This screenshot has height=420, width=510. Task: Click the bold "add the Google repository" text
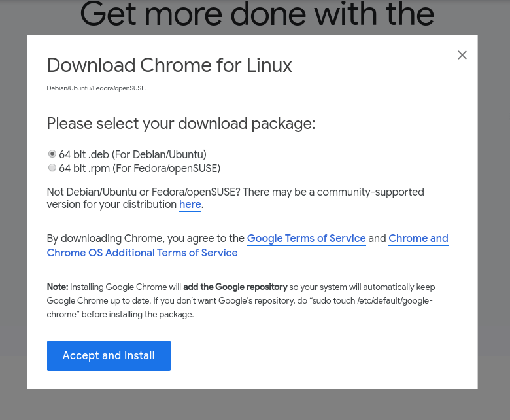pyautogui.click(x=235, y=287)
